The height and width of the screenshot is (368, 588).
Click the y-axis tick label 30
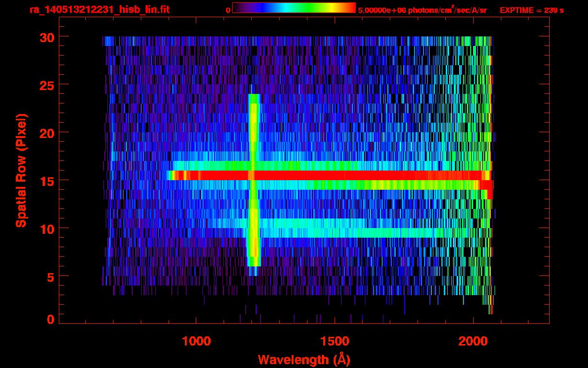(47, 37)
